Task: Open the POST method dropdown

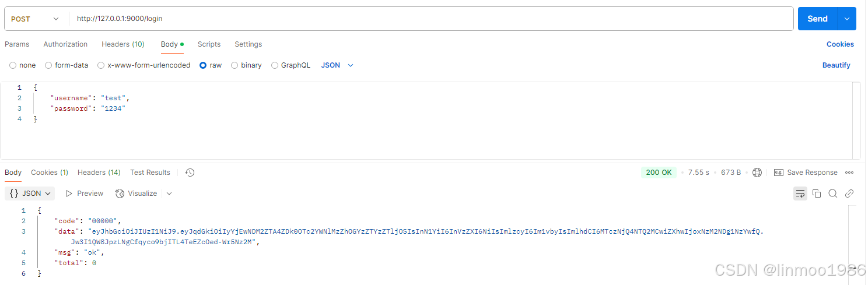Action: 36,19
